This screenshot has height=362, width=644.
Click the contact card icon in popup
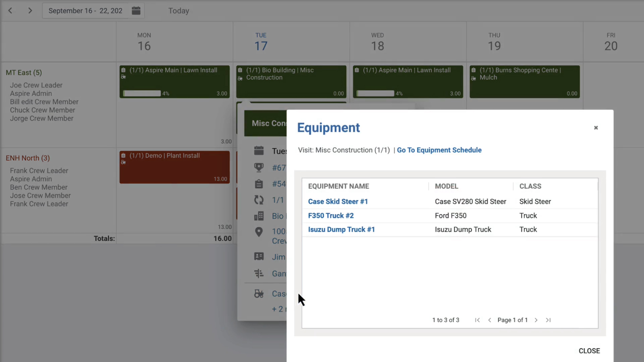click(x=259, y=256)
